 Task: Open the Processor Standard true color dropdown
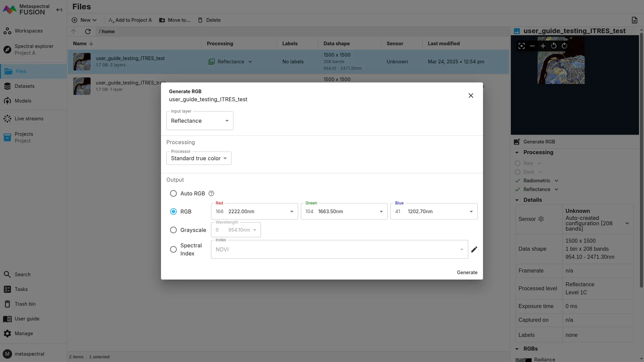point(199,158)
